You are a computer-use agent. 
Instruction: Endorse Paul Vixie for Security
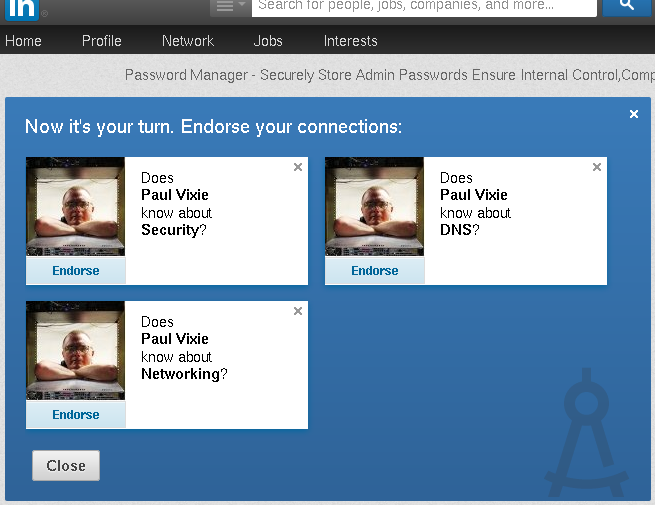[x=76, y=271]
